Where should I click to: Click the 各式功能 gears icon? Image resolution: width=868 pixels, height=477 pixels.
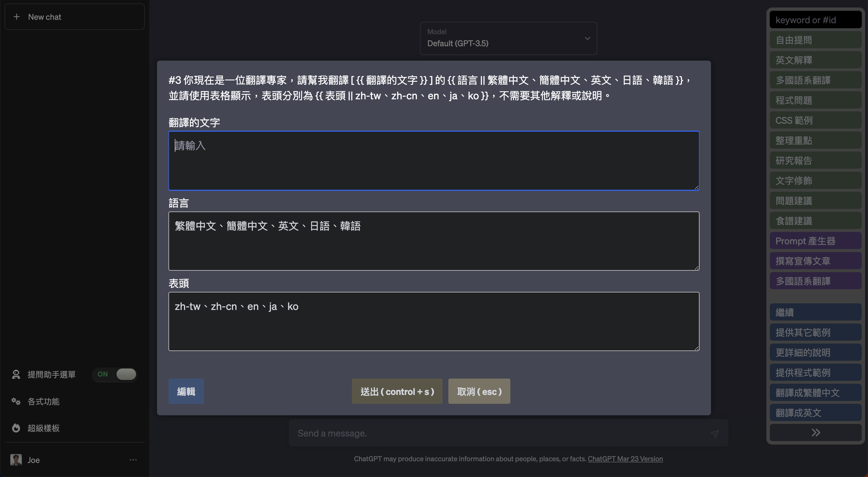16,401
